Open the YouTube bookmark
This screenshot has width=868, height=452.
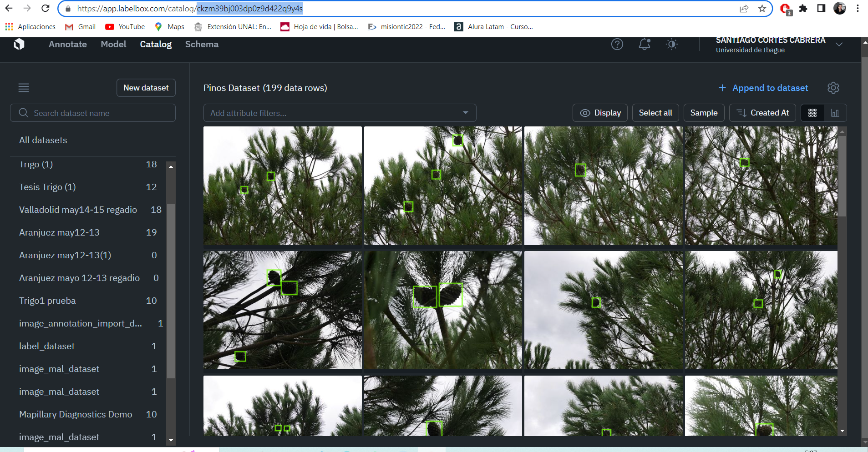(125, 27)
